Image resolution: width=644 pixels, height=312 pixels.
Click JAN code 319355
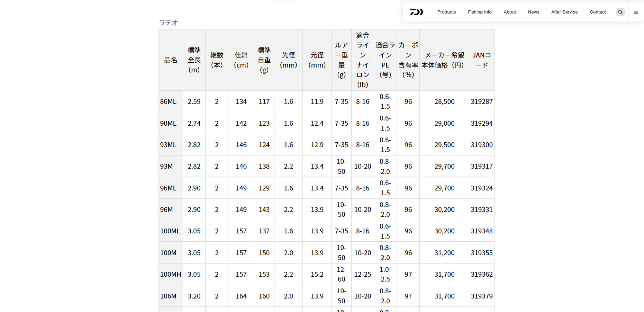click(x=482, y=253)
